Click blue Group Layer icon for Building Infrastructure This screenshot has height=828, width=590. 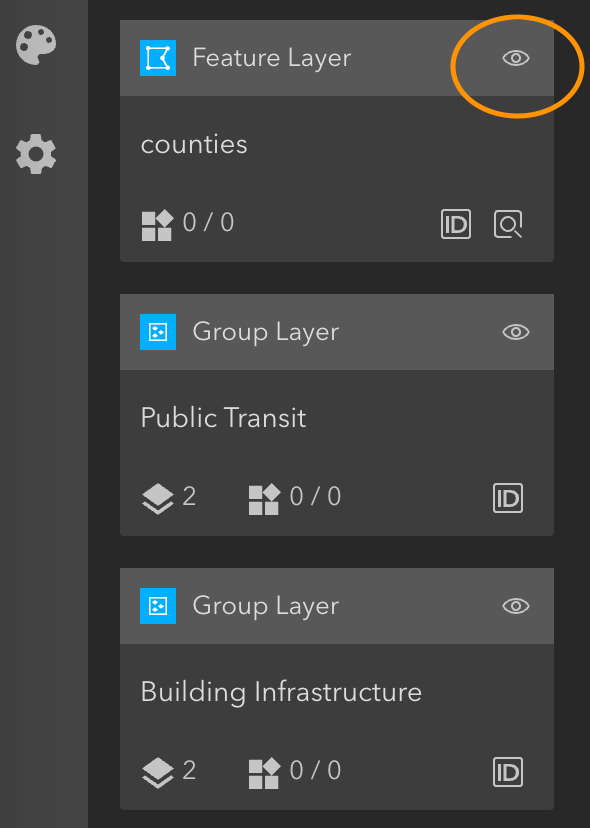158,606
